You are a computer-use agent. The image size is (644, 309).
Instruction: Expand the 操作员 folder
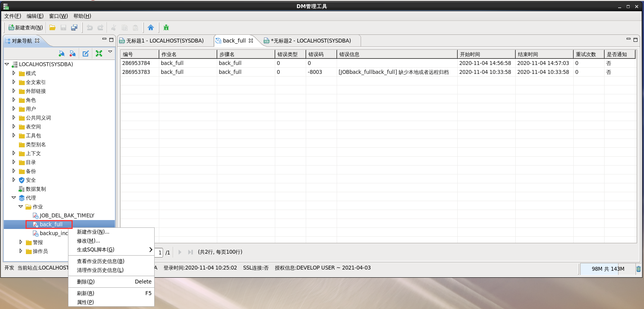21,251
